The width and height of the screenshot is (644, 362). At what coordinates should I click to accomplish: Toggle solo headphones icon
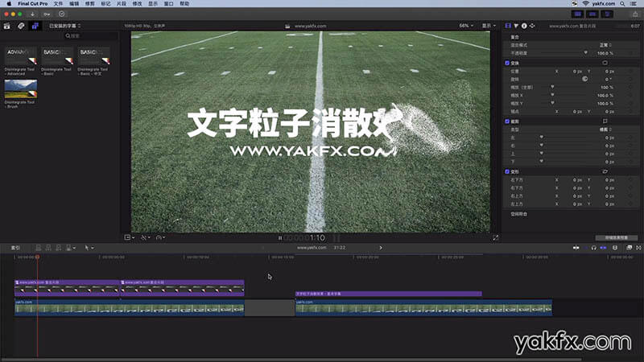(x=593, y=248)
